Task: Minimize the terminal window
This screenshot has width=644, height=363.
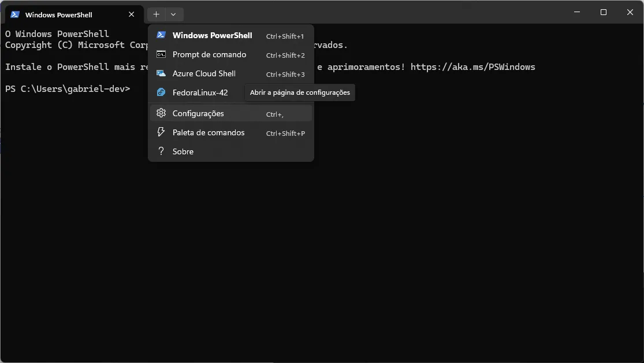Action: pyautogui.click(x=577, y=12)
